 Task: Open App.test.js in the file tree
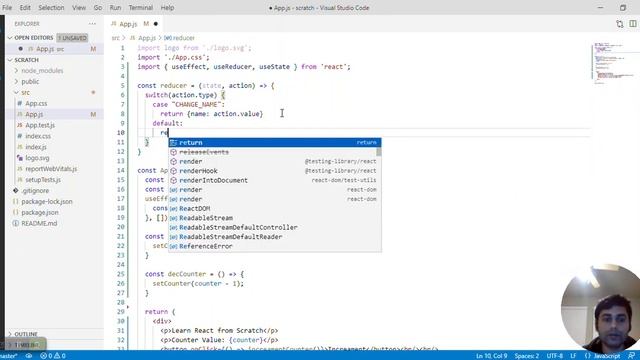click(40, 125)
